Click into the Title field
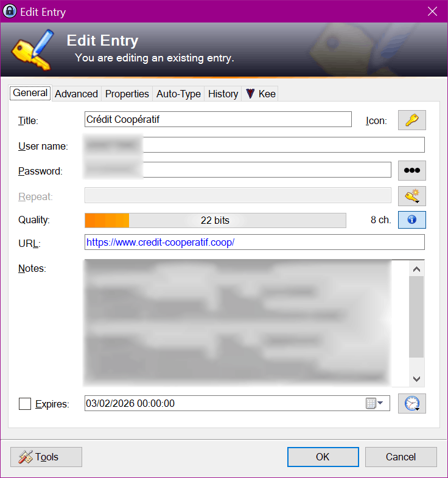 point(218,120)
